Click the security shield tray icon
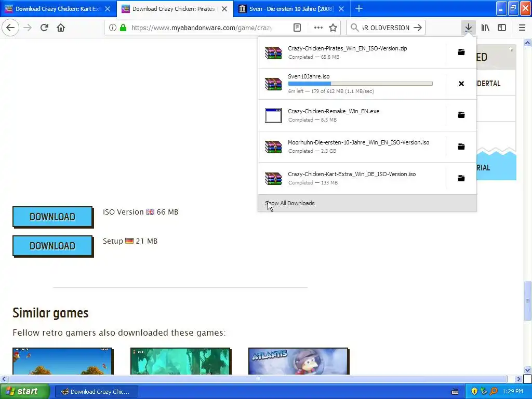Viewport: 532px width, 399px height. point(474,392)
